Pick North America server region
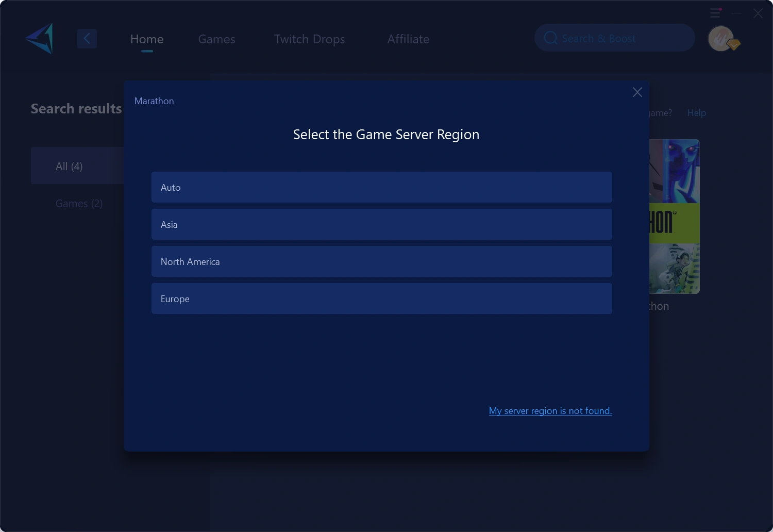Viewport: 773px width, 532px height. [381, 261]
